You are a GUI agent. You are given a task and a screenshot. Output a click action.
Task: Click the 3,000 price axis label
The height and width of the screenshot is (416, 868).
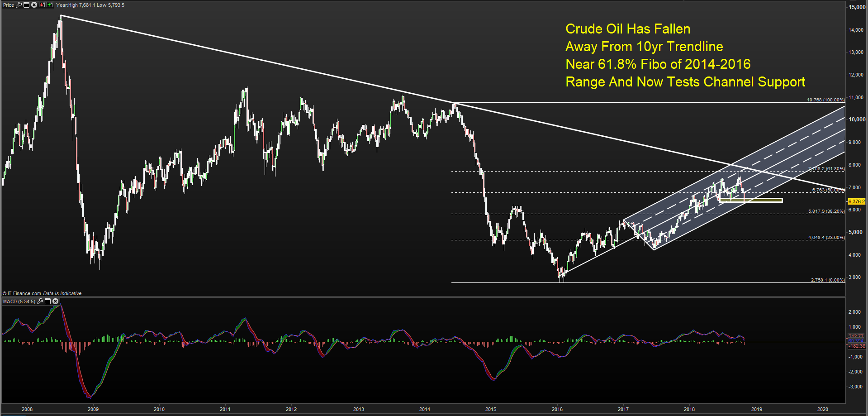(x=855, y=277)
